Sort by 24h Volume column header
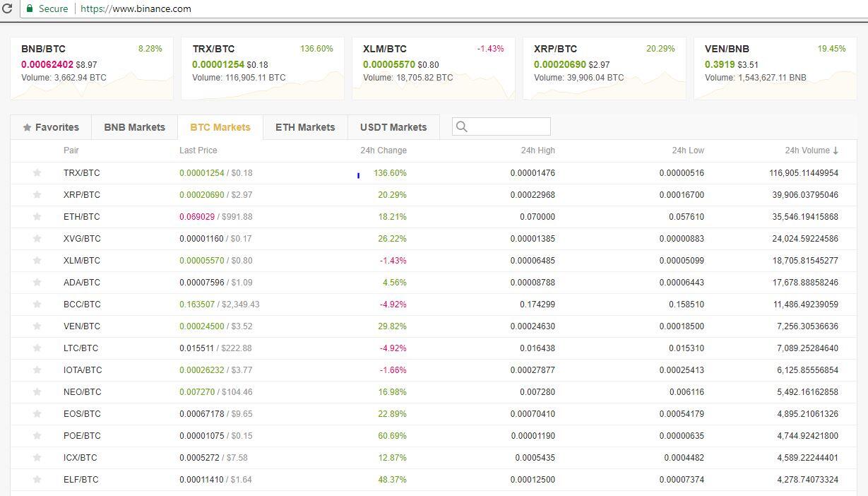868x496 pixels. [811, 150]
